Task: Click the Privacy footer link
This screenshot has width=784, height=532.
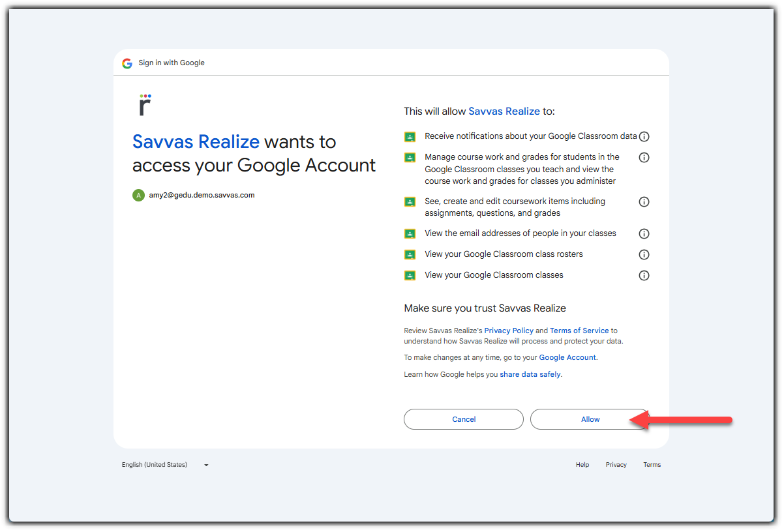Action: click(616, 465)
